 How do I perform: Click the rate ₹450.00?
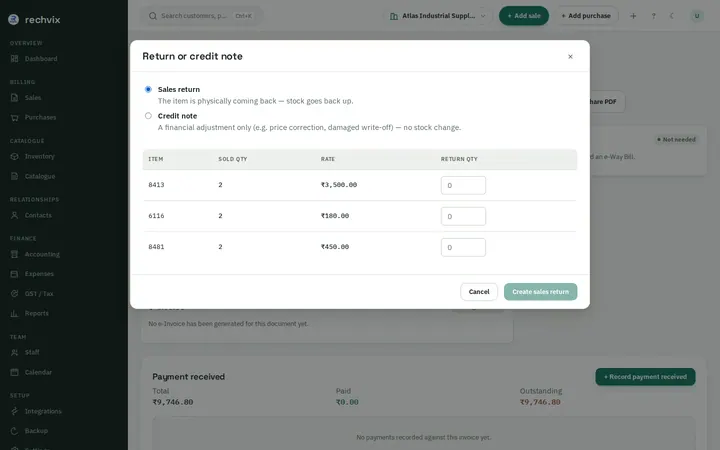(335, 247)
